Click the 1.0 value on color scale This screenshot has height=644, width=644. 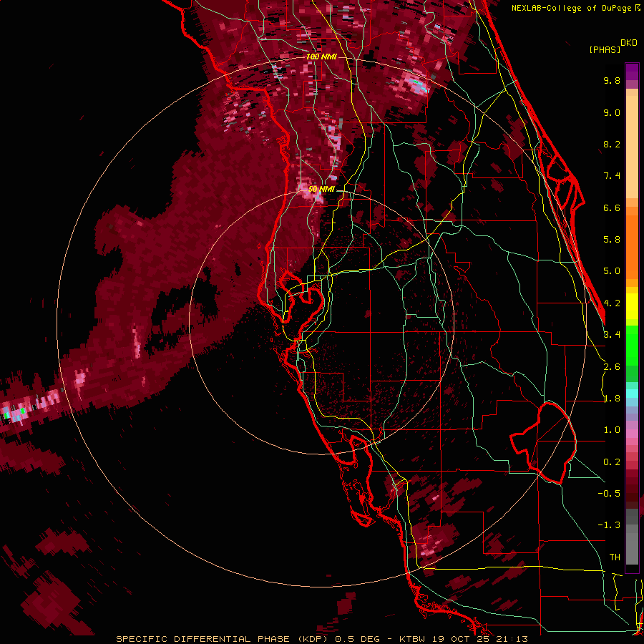[612, 430]
